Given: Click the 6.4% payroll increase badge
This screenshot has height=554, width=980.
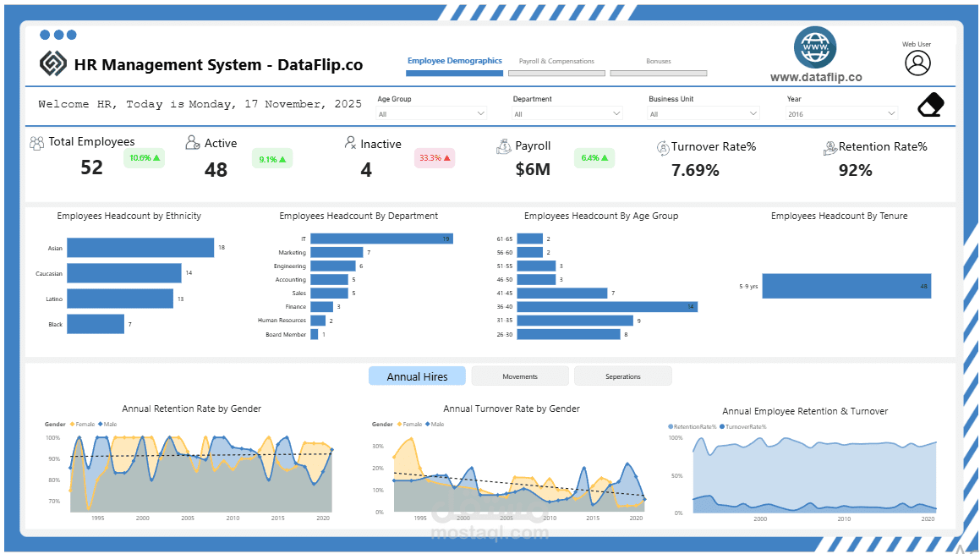Looking at the screenshot, I should point(594,158).
